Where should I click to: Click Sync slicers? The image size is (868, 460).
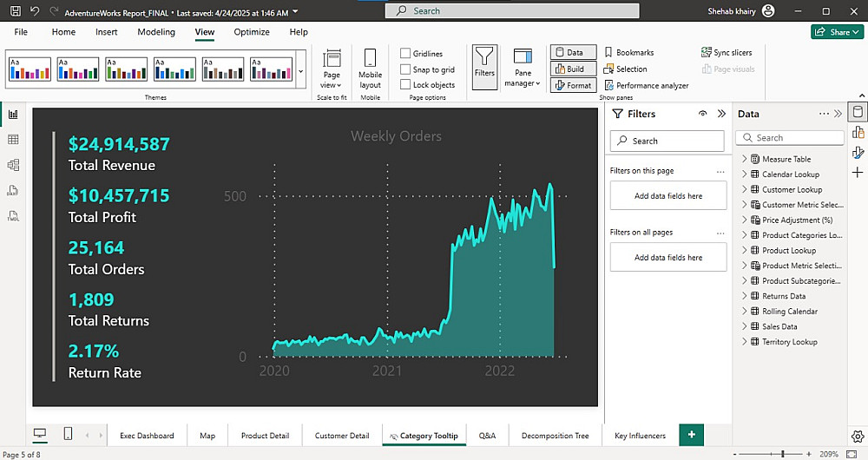727,53
